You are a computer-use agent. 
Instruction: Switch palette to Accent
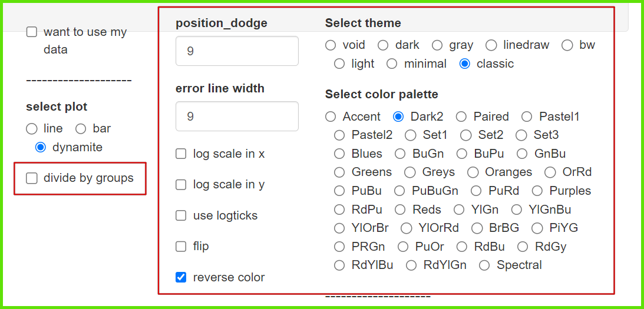click(331, 117)
